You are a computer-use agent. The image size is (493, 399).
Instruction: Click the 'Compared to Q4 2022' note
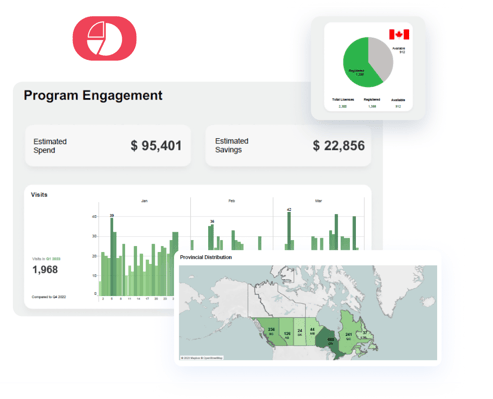pos(49,297)
